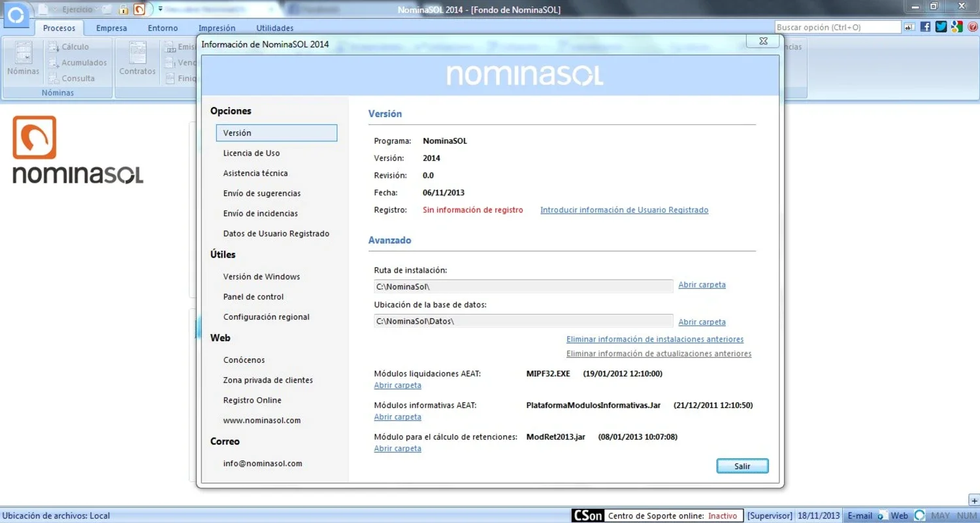
Task: Click 'Abrir carpeta' under Módulo cálculo de retenciones
Action: [398, 448]
